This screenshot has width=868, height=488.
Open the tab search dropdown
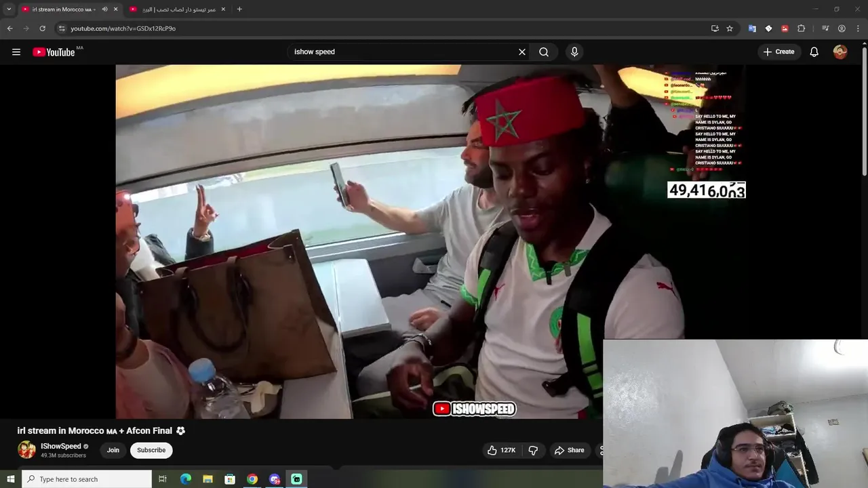pos(9,9)
